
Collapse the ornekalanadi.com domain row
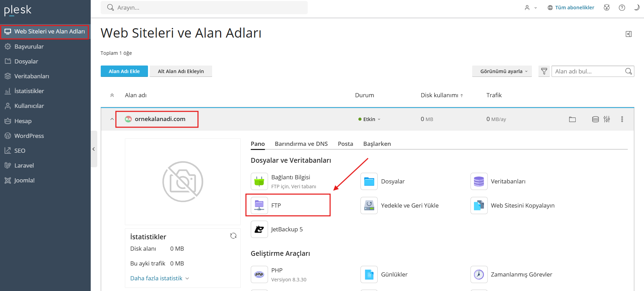coord(112,119)
